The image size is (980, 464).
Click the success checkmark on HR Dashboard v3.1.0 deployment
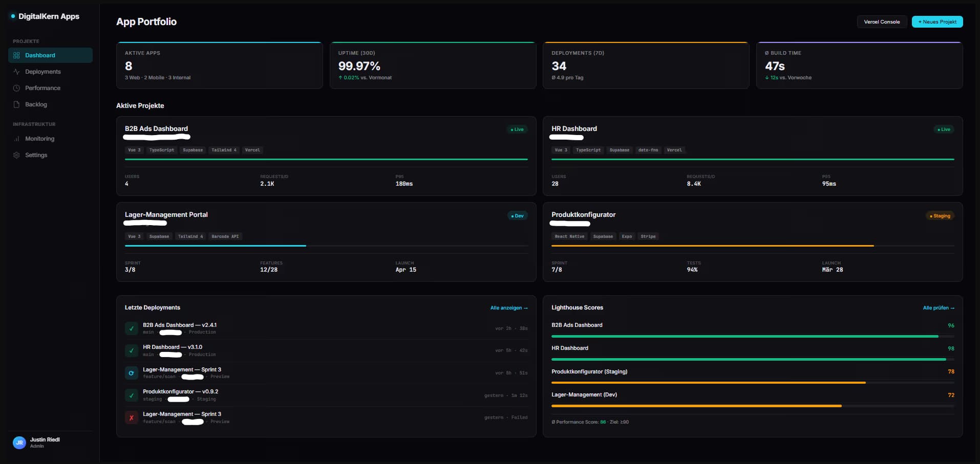coord(131,351)
